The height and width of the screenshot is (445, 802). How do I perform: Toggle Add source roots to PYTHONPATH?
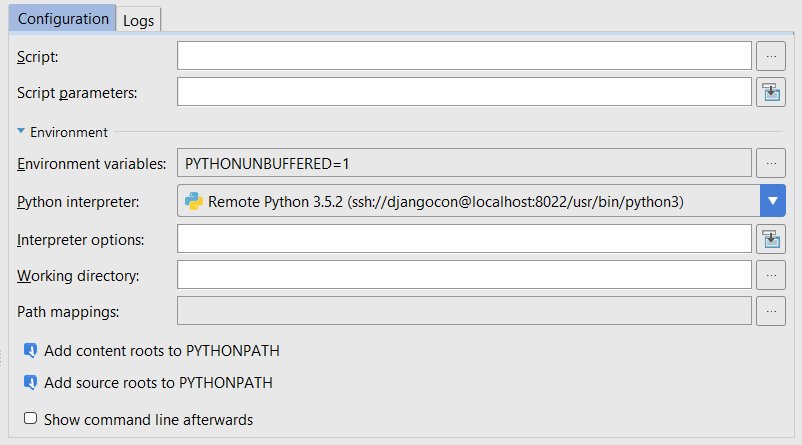tap(30, 382)
